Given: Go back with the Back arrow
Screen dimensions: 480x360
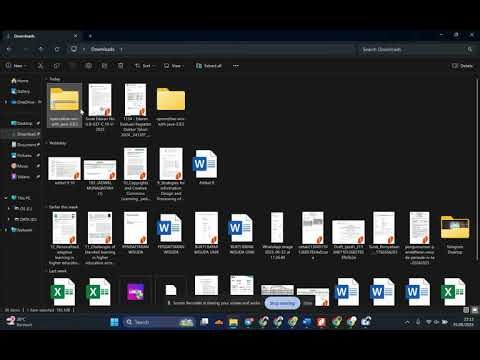Looking at the screenshot, I should click(x=9, y=49).
